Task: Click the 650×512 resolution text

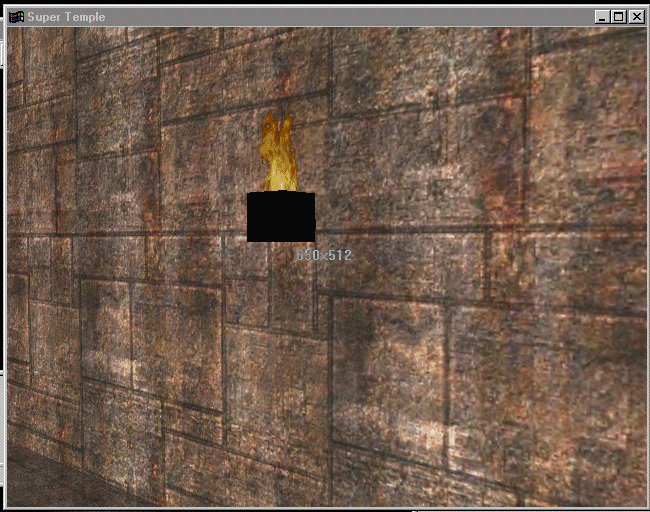Action: 324,256
